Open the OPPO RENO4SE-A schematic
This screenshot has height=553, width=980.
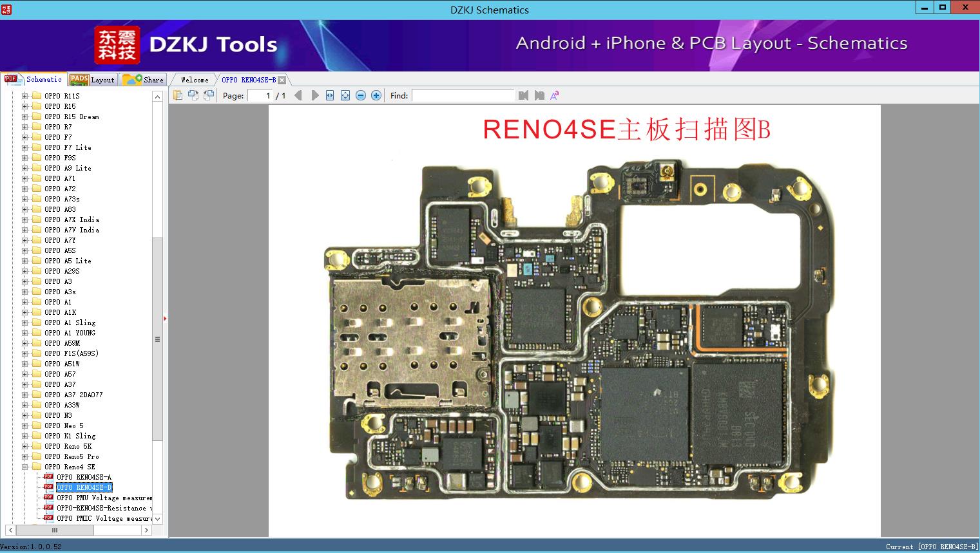tap(84, 477)
